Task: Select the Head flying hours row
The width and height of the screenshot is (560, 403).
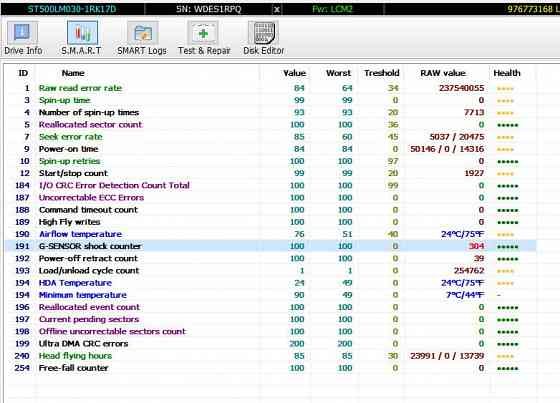Action: pos(271,355)
